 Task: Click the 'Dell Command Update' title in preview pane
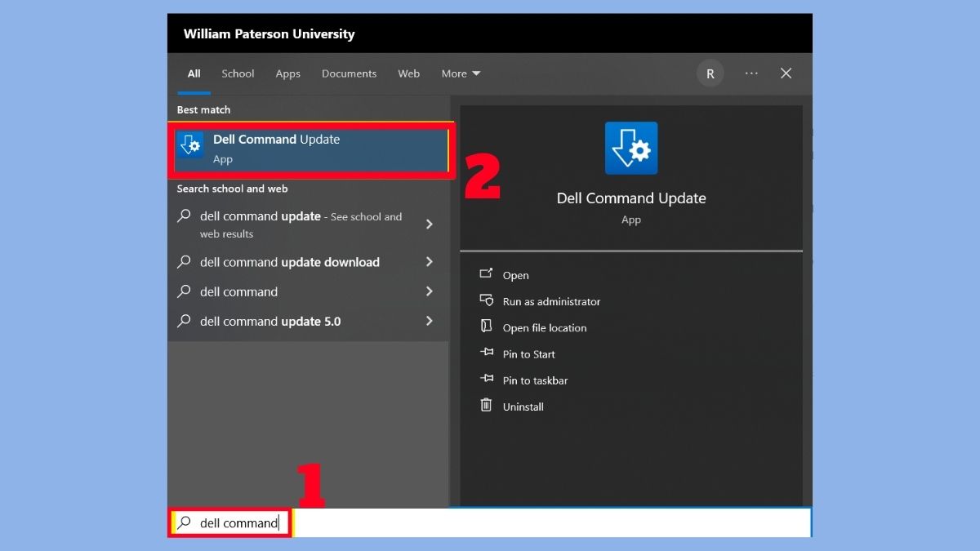point(631,198)
